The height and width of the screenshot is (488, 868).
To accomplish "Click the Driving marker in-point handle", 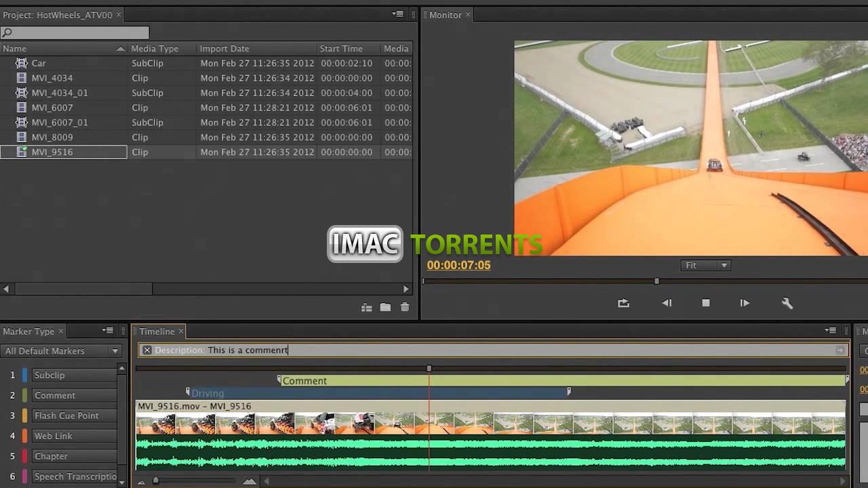I will point(188,392).
